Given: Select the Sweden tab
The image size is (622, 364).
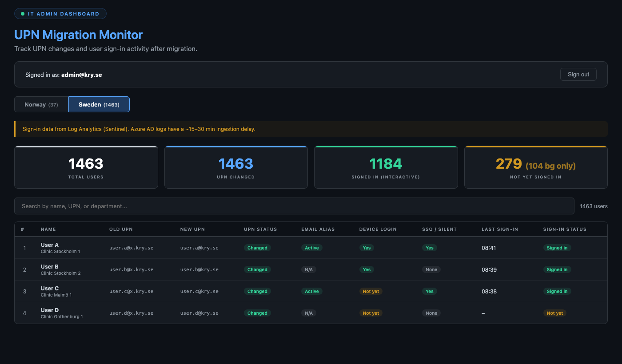Looking at the screenshot, I should (99, 104).
